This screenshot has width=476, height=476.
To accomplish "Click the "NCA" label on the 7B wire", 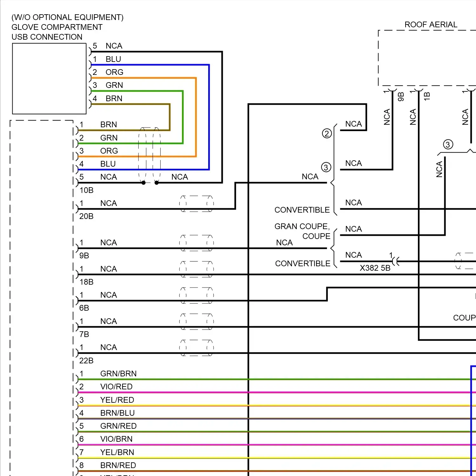I will (109, 321).
